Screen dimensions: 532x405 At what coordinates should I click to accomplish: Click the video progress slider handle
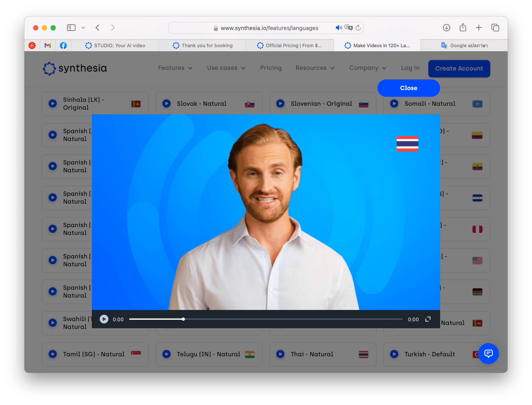[183, 319]
